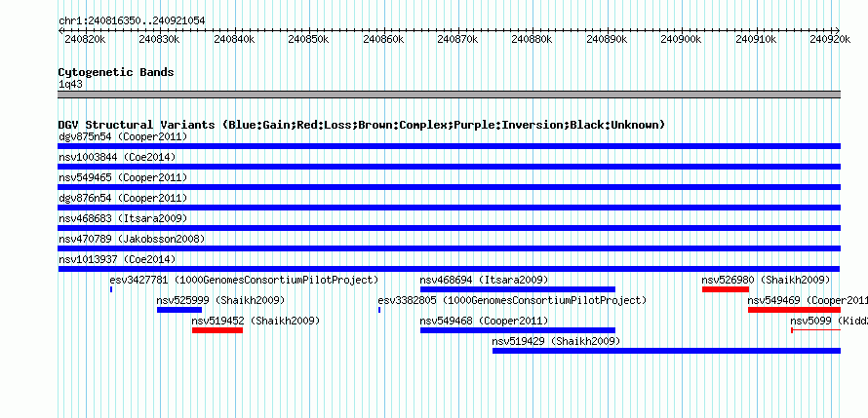
Task: Click the 240840k ruler label
Action: point(234,39)
